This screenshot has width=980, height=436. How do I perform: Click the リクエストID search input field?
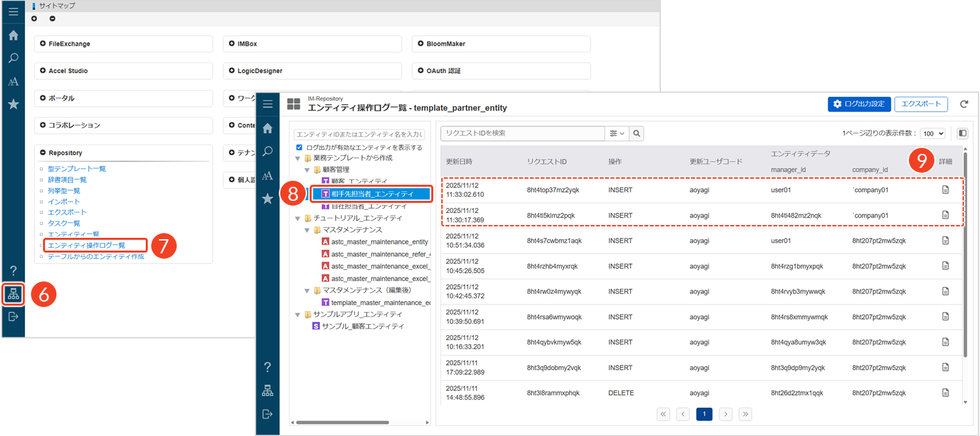[522, 134]
